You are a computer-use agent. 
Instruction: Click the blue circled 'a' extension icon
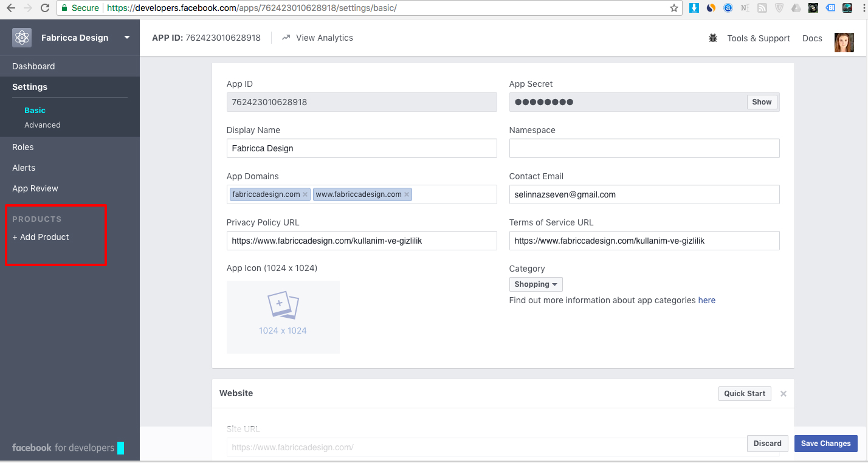pos(728,8)
